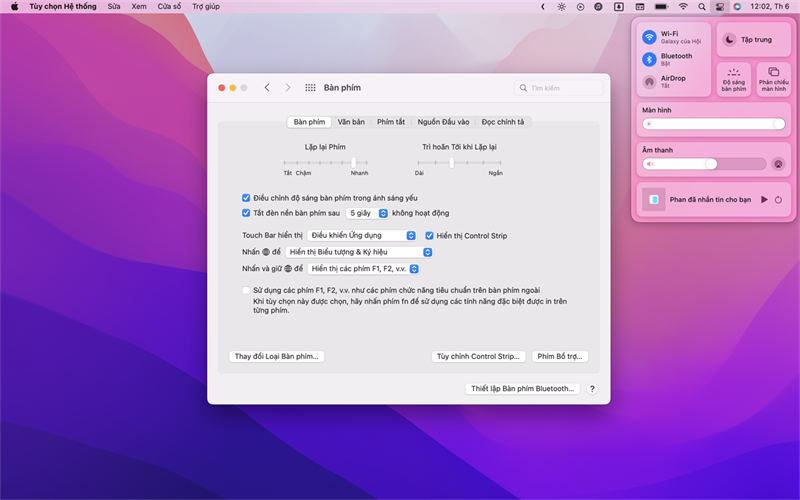This screenshot has width=800, height=500.
Task: Click the help question mark button
Action: (x=592, y=389)
